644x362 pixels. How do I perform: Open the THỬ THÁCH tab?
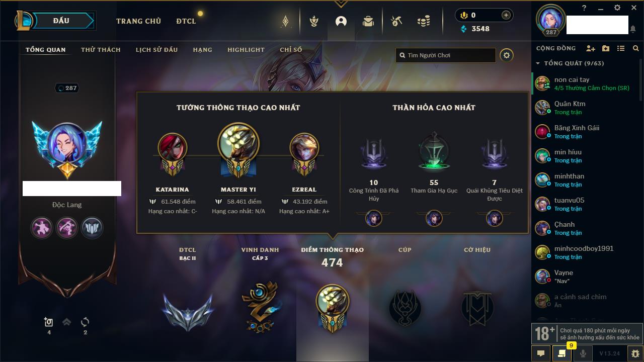(101, 50)
